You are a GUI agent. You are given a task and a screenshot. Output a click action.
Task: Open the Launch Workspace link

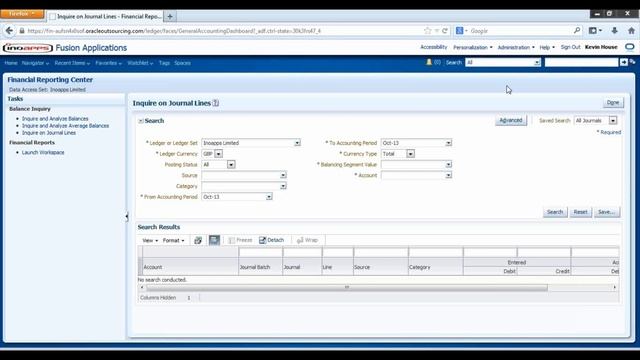[43, 152]
